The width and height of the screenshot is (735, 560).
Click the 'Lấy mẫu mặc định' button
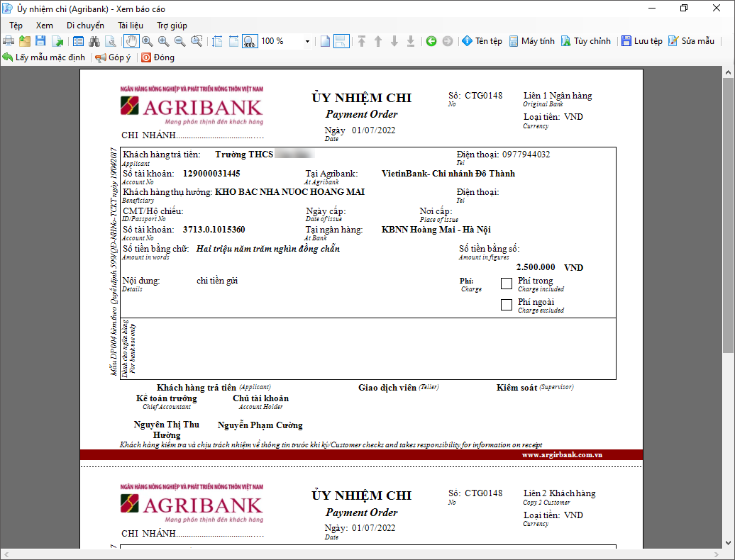pyautogui.click(x=44, y=57)
